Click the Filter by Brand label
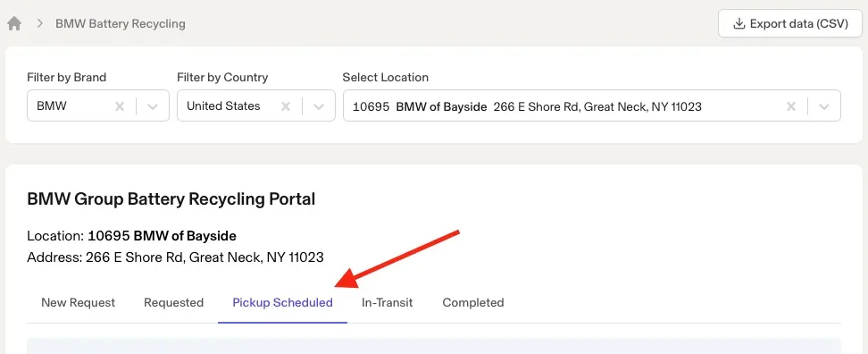 pos(66,78)
